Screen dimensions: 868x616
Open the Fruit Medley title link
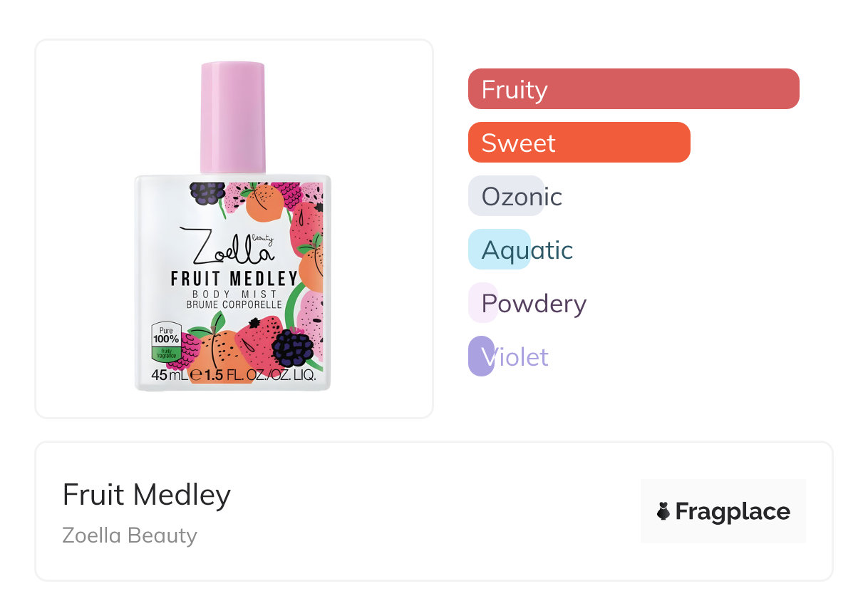click(x=147, y=495)
